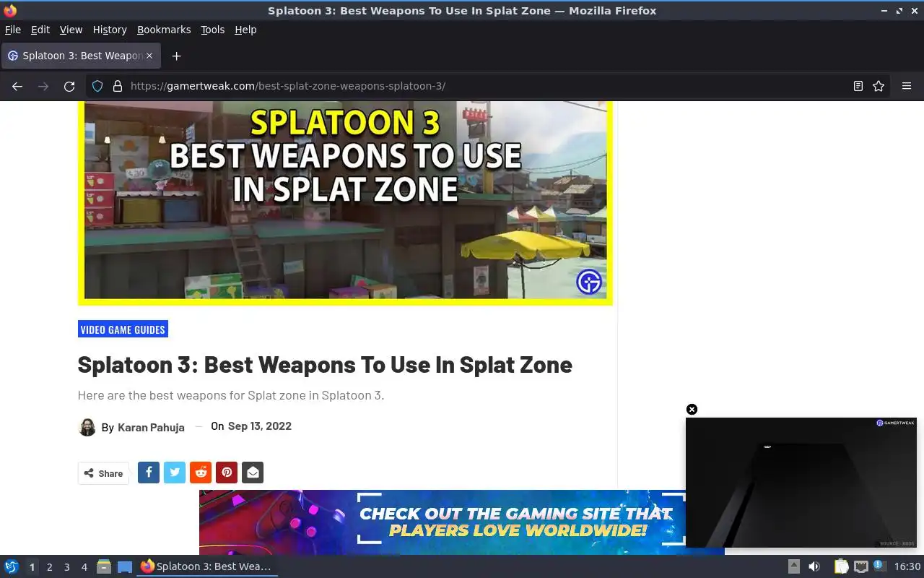Click the eject tray icon
This screenshot has width=924, height=578.
(794, 566)
